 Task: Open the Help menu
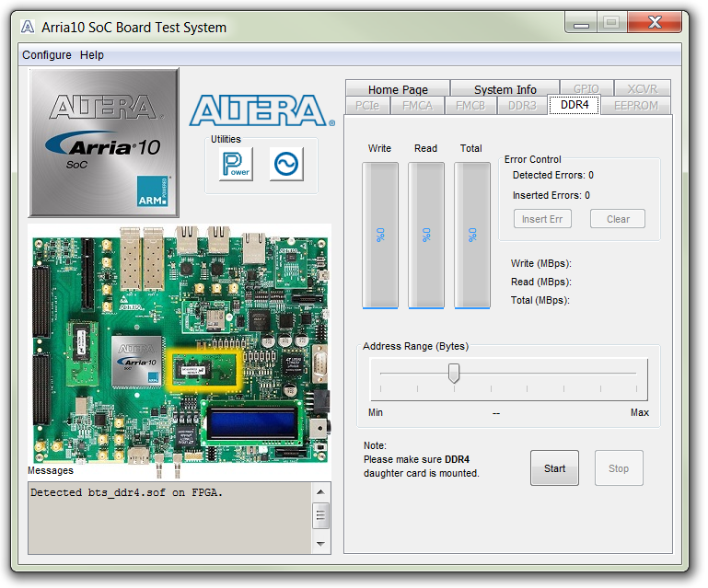pyautogui.click(x=92, y=55)
